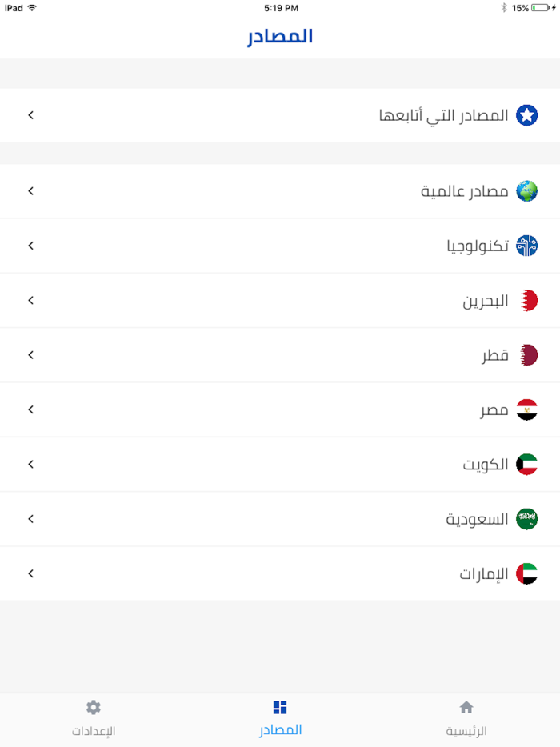
Task: Click the home icon for الرئيسية
Action: [x=466, y=707]
